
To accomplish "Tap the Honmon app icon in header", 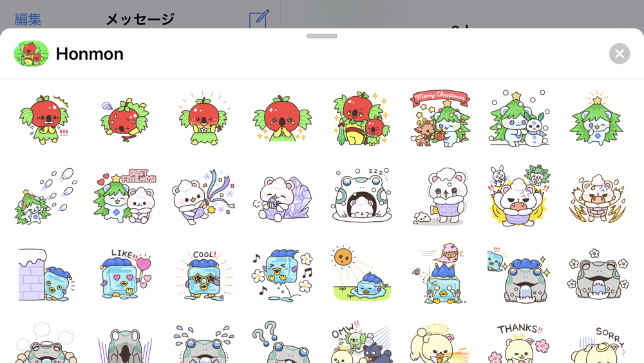I will pyautogui.click(x=31, y=54).
